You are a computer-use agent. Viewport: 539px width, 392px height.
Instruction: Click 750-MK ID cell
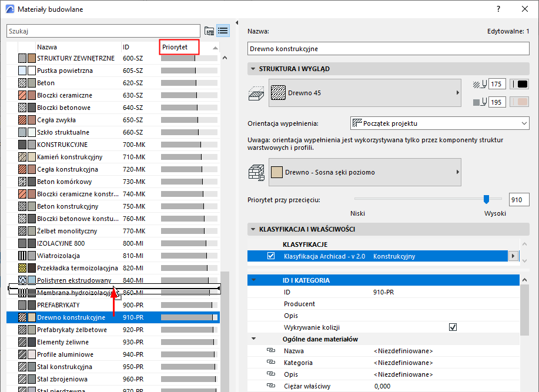[x=134, y=206]
